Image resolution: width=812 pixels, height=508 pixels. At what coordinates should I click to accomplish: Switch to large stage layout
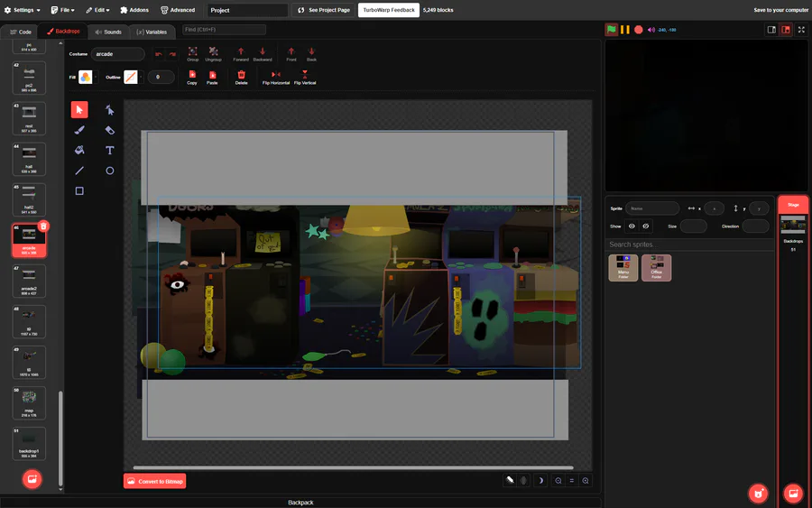coord(786,30)
